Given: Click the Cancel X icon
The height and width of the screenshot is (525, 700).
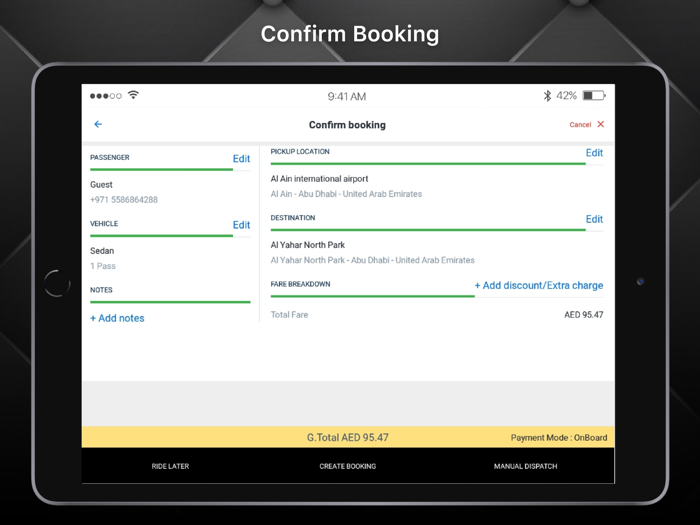Looking at the screenshot, I should [600, 125].
